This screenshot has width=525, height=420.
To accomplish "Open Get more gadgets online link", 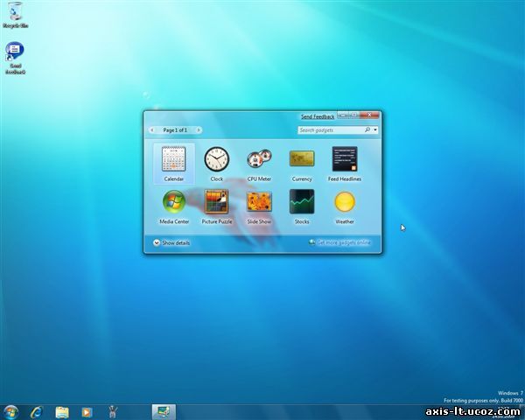I will 344,242.
